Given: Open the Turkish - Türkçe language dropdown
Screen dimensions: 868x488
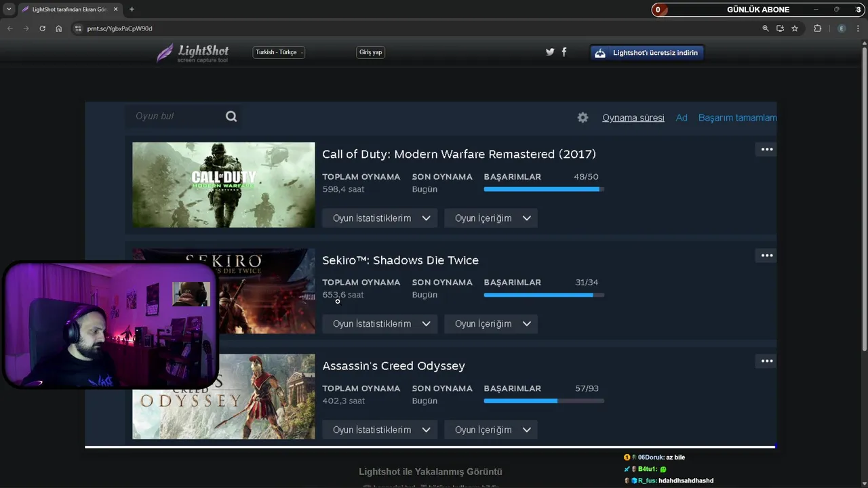Looking at the screenshot, I should pyautogui.click(x=279, y=52).
